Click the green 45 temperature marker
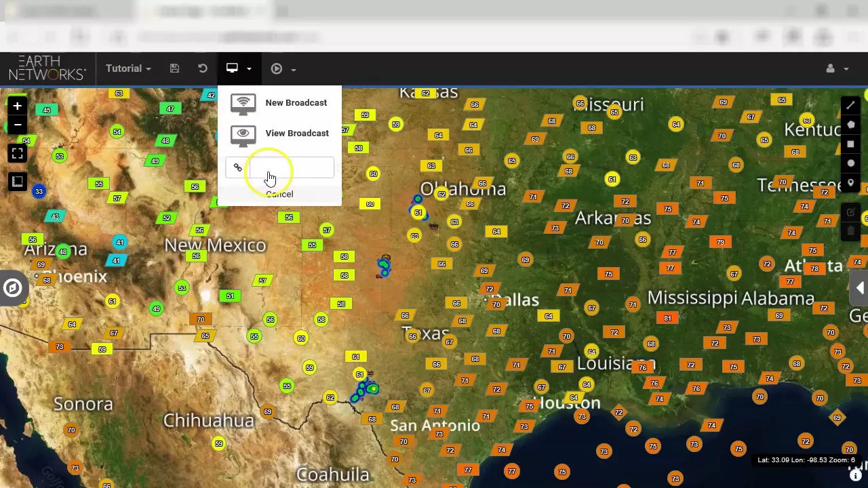This screenshot has height=488, width=868. coord(46,110)
